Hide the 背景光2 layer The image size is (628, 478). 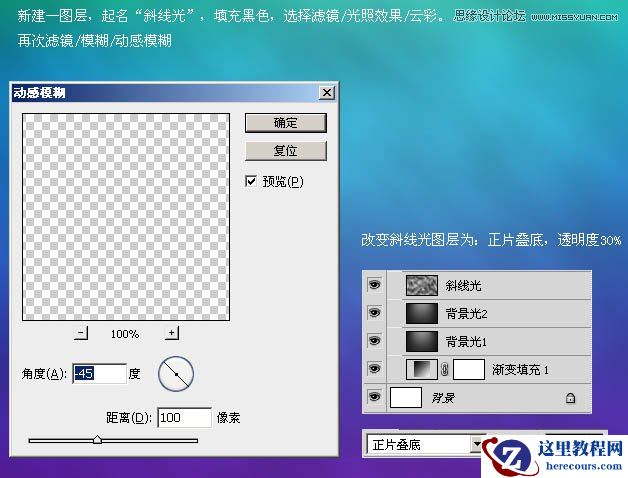click(x=374, y=313)
